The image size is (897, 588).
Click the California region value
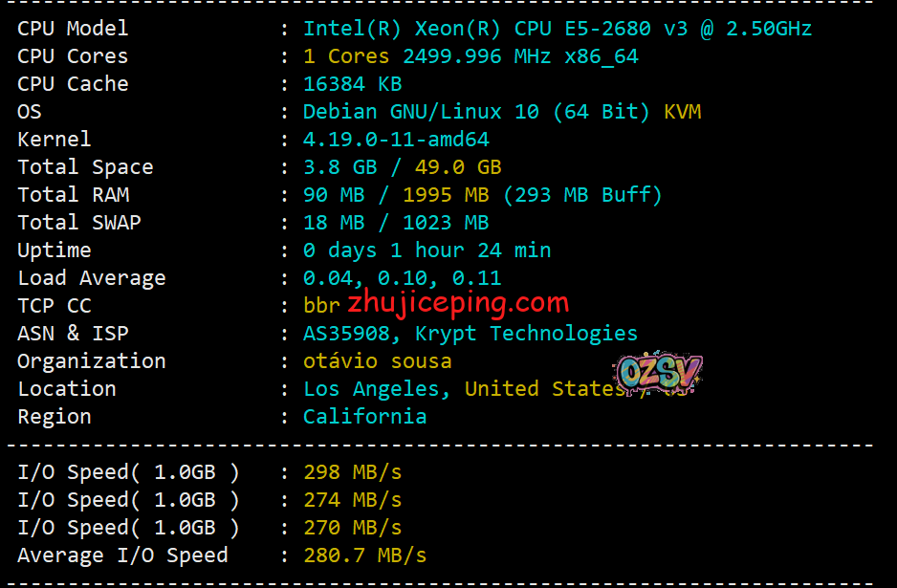point(364,417)
